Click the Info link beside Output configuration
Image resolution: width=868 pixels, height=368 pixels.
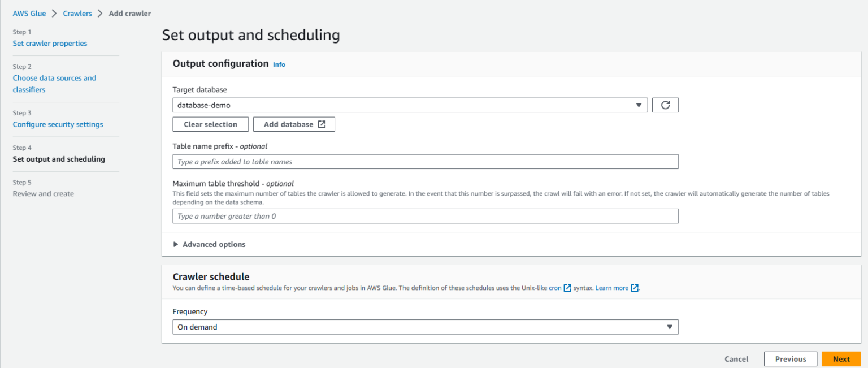coord(279,64)
